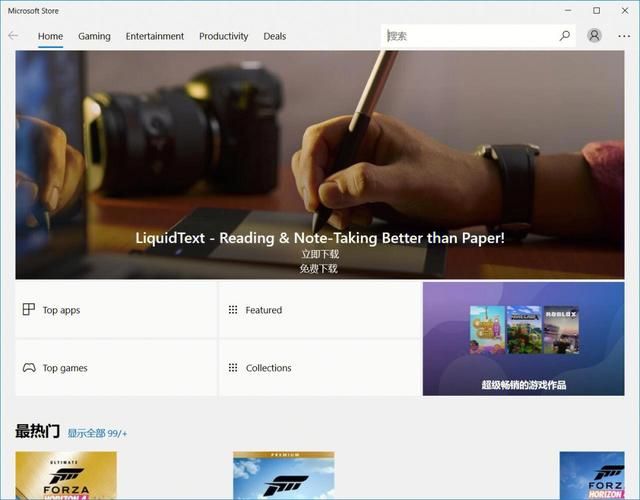Open the Featured tile
Image resolution: width=640 pixels, height=500 pixels.
(320, 310)
